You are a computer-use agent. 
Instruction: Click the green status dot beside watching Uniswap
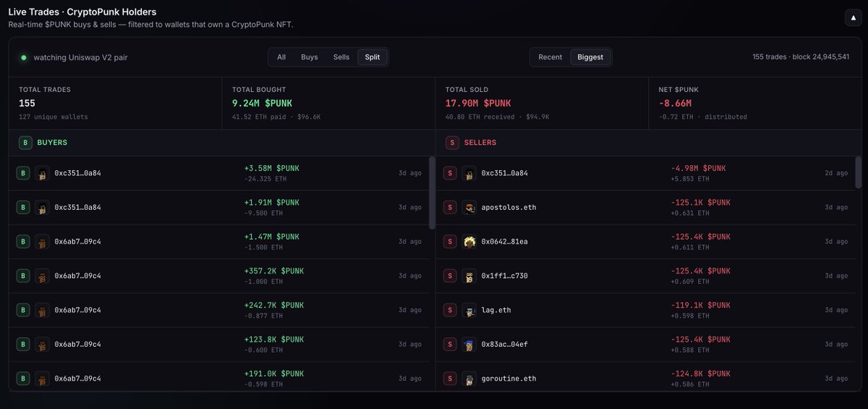24,57
